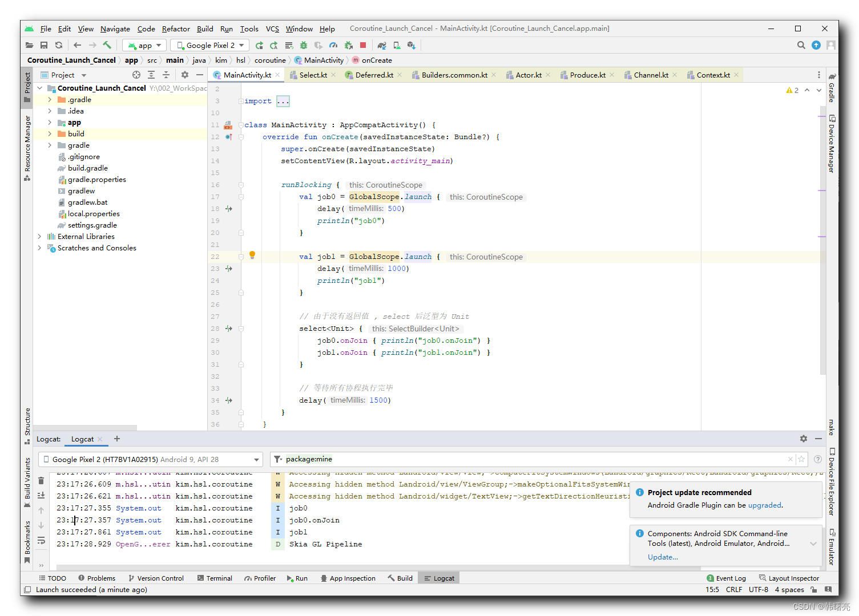Open the Event Log button
The image size is (859, 616).
tap(726, 578)
